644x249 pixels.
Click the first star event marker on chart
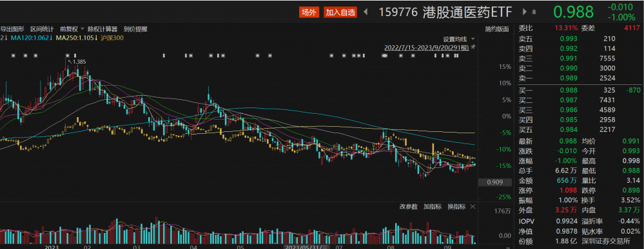pos(13,55)
